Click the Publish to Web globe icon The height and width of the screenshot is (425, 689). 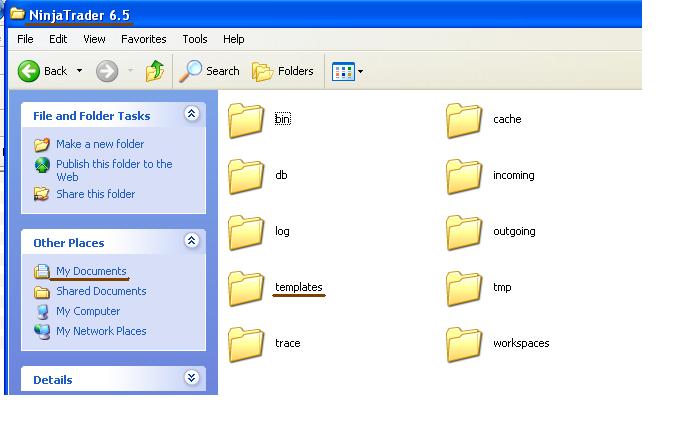click(42, 165)
